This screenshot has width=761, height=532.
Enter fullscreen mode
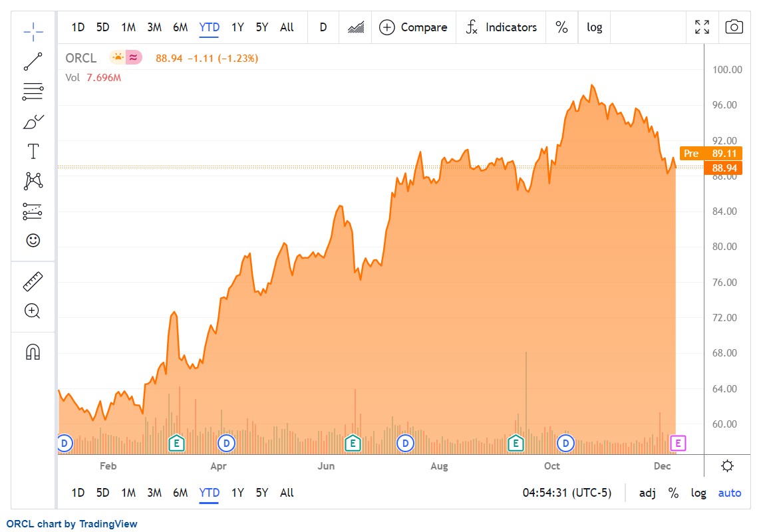[x=702, y=27]
